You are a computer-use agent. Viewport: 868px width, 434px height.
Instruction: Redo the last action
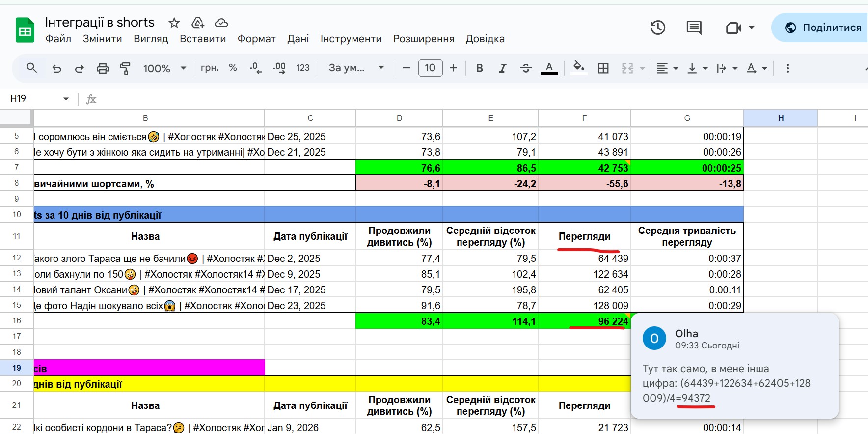pyautogui.click(x=79, y=68)
